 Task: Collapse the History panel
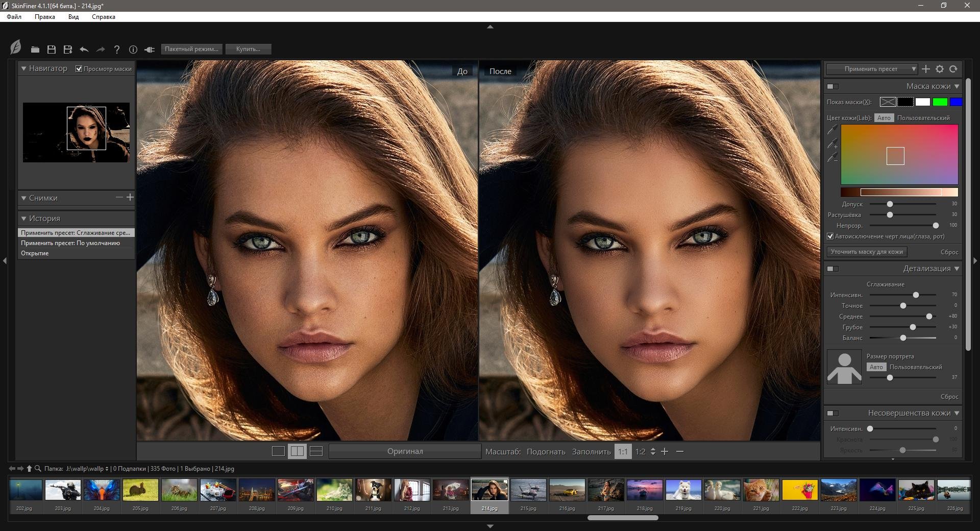click(x=24, y=219)
